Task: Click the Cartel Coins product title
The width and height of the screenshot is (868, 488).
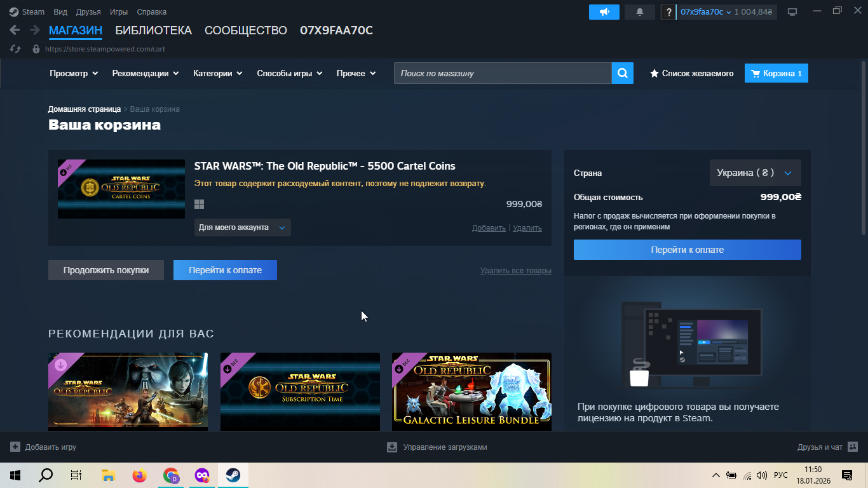Action: tap(325, 166)
